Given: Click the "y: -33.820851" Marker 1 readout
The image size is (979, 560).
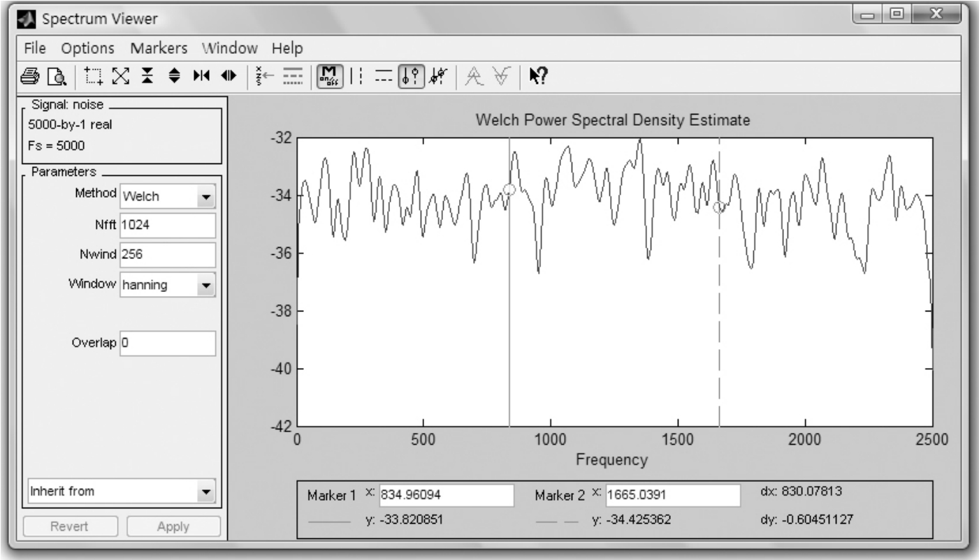Looking at the screenshot, I should [405, 520].
